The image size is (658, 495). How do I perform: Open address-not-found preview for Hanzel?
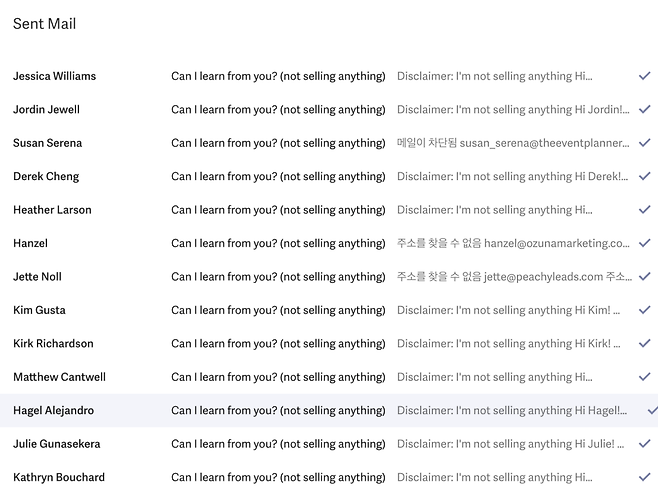[x=513, y=243]
